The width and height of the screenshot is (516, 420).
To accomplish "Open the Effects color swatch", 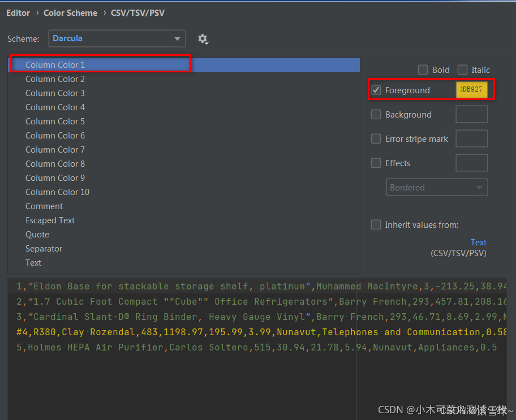I will coord(471,163).
